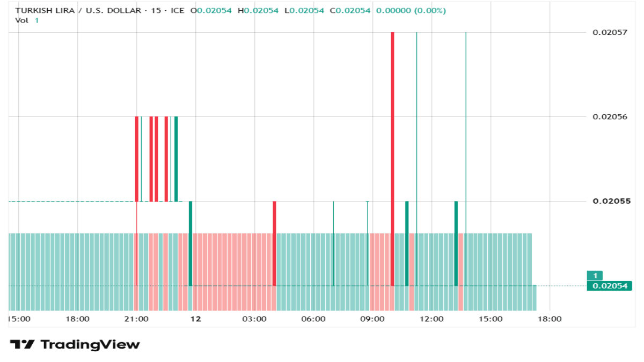Click the TURKISH LIRA / U.S. DOLLAR title
644x362 pixels.
coord(78,11)
